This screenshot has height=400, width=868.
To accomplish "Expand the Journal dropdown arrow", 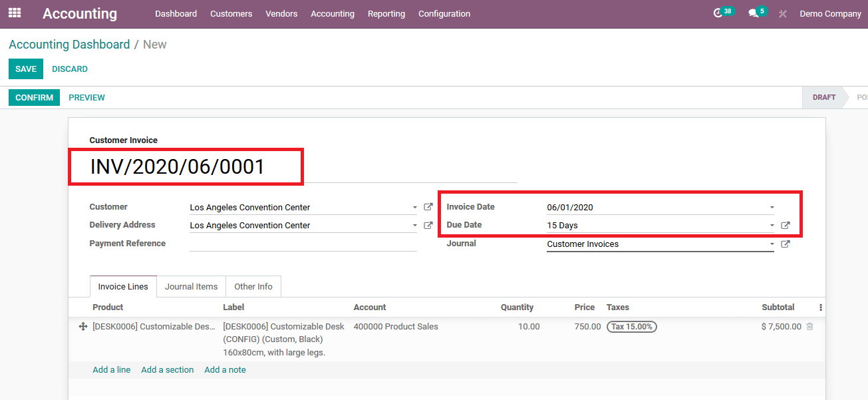I will point(772,244).
